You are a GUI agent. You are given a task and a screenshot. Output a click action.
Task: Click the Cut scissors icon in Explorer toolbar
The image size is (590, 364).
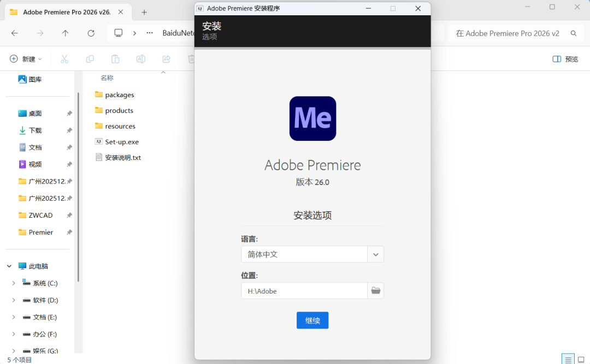point(64,59)
